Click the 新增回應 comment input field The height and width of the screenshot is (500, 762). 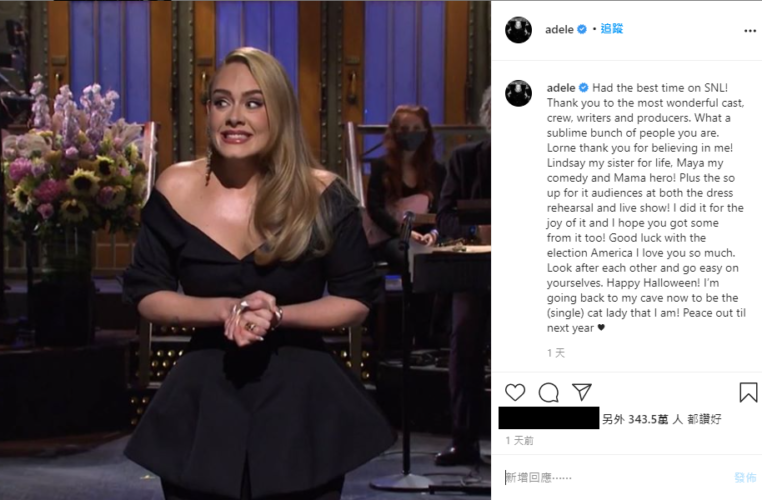click(x=615, y=478)
